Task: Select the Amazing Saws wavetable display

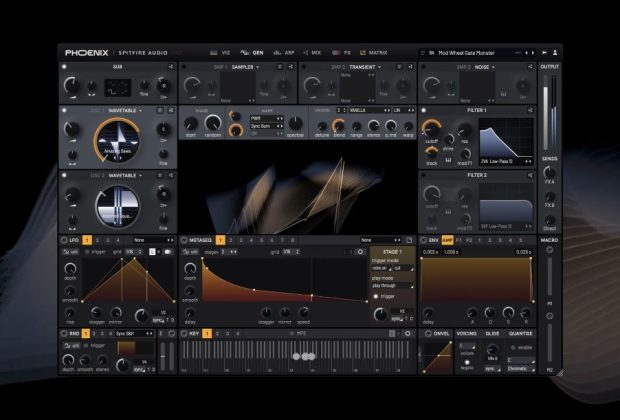Action: point(117,140)
